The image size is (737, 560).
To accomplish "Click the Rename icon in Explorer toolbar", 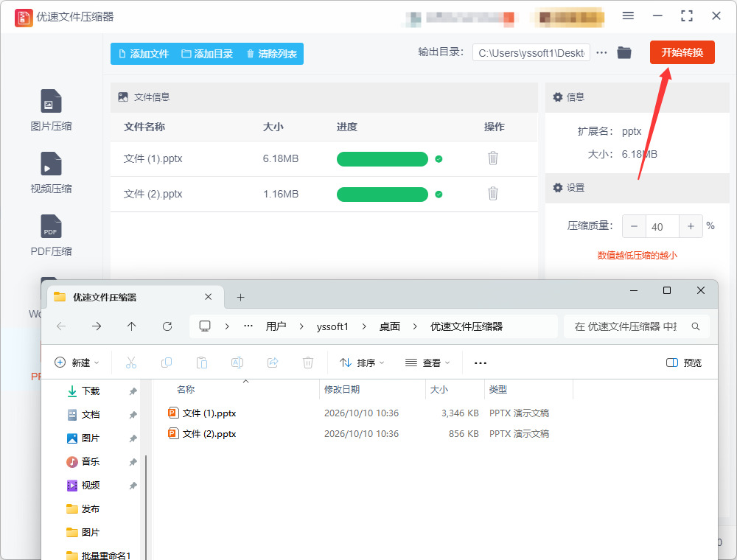I will click(x=237, y=363).
